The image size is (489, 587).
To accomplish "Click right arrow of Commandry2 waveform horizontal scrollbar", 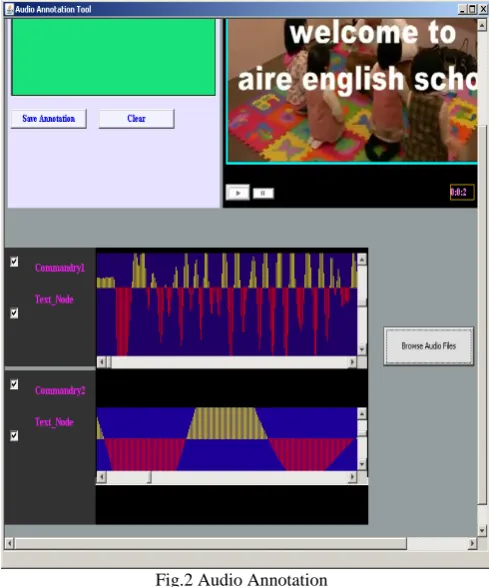I will [352, 477].
